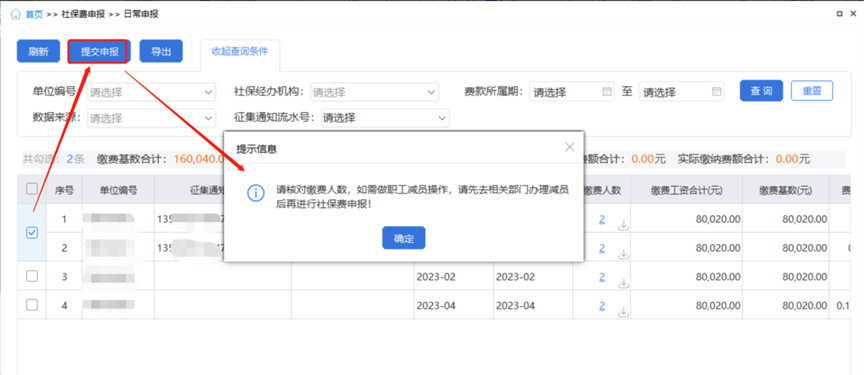Viewport: 864px width, 375px height.
Task: Open 缴费人数 link in row 3
Action: tap(602, 276)
